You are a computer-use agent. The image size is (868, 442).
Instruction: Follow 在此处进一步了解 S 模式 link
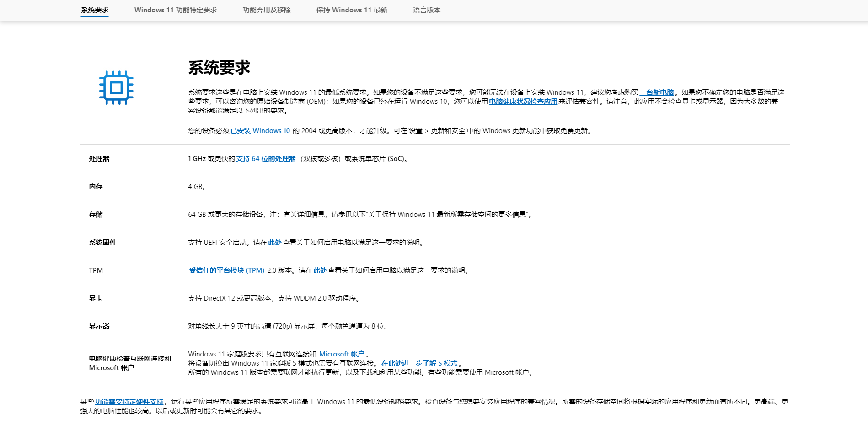click(x=419, y=363)
